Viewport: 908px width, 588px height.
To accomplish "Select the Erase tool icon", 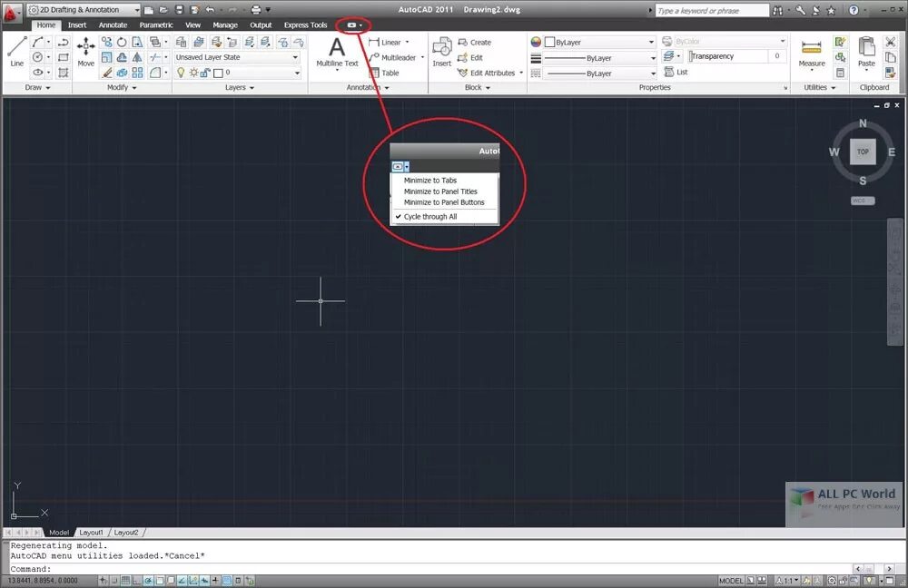I will pos(106,73).
